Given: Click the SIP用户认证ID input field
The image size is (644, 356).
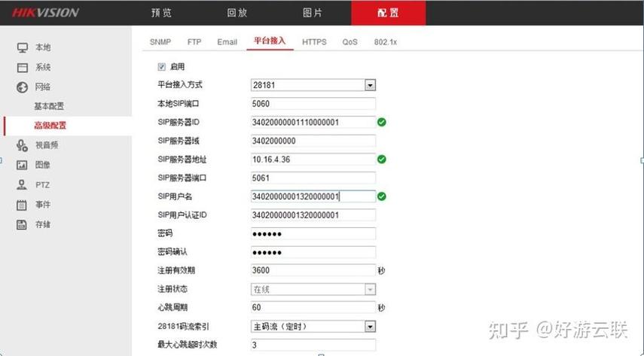Looking at the screenshot, I should pyautogui.click(x=313, y=215).
